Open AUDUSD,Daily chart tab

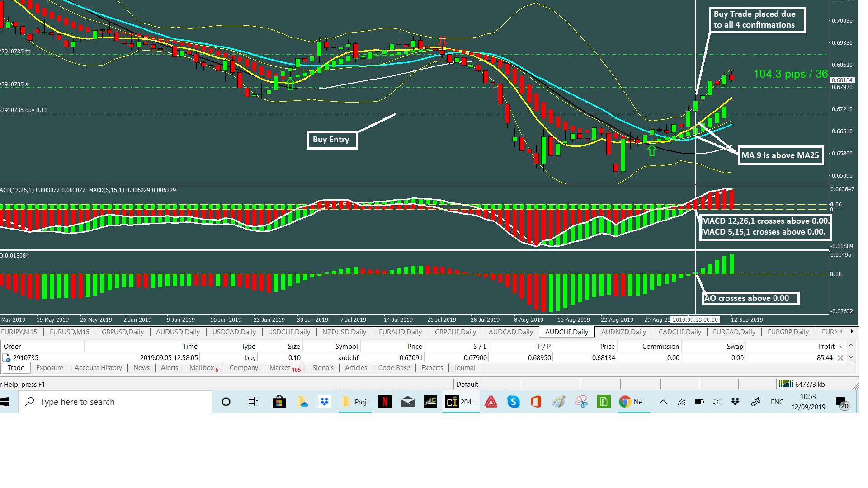point(178,332)
